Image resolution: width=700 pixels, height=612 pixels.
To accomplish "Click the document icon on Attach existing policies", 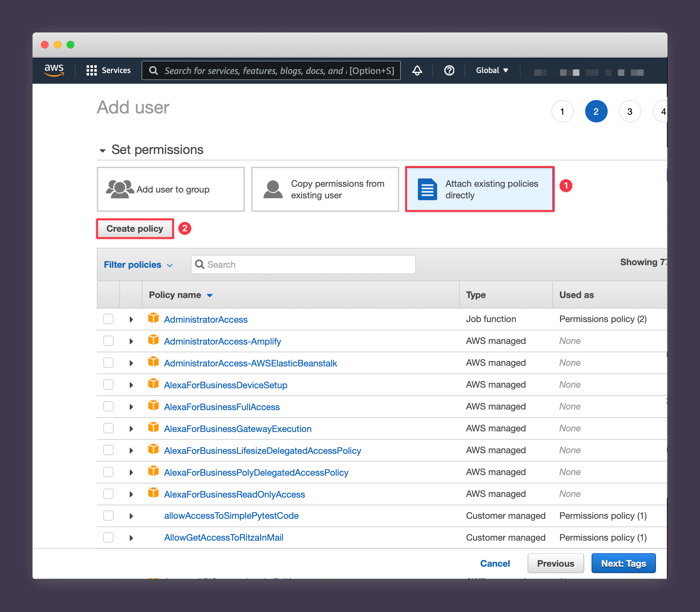I will point(427,189).
